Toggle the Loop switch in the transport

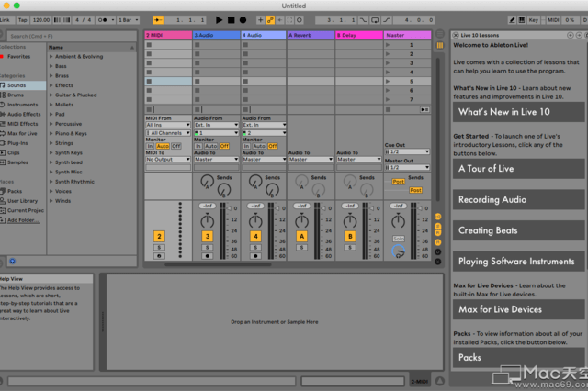click(x=375, y=20)
